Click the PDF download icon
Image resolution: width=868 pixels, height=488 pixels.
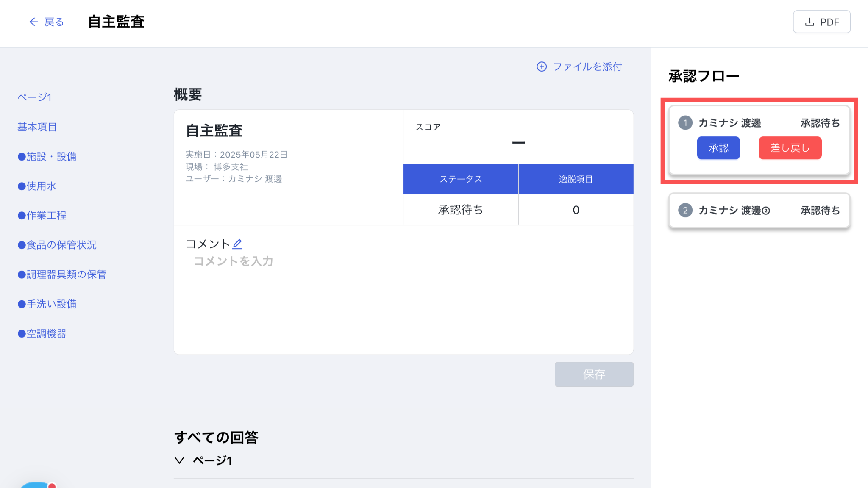coord(809,22)
